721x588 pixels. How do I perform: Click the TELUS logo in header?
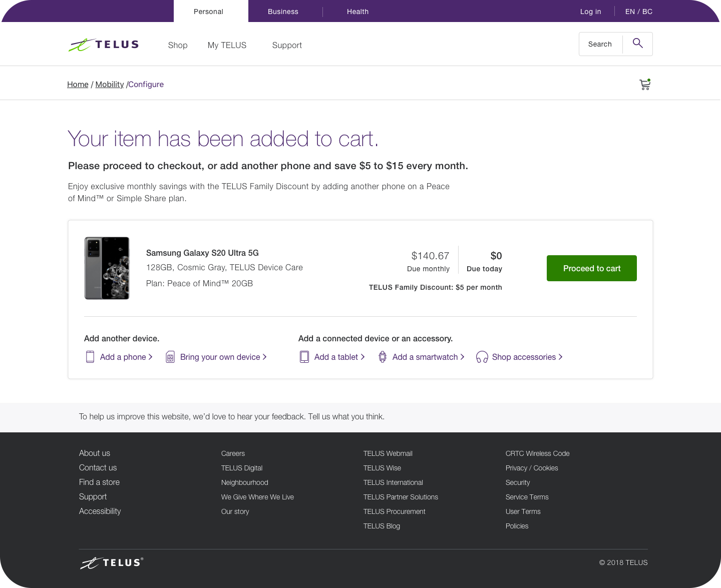click(104, 45)
